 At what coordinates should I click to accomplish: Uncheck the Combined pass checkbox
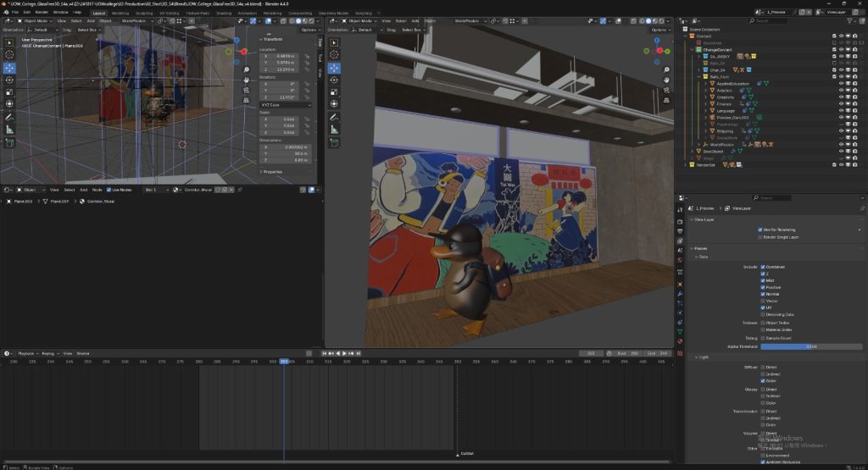click(x=763, y=267)
